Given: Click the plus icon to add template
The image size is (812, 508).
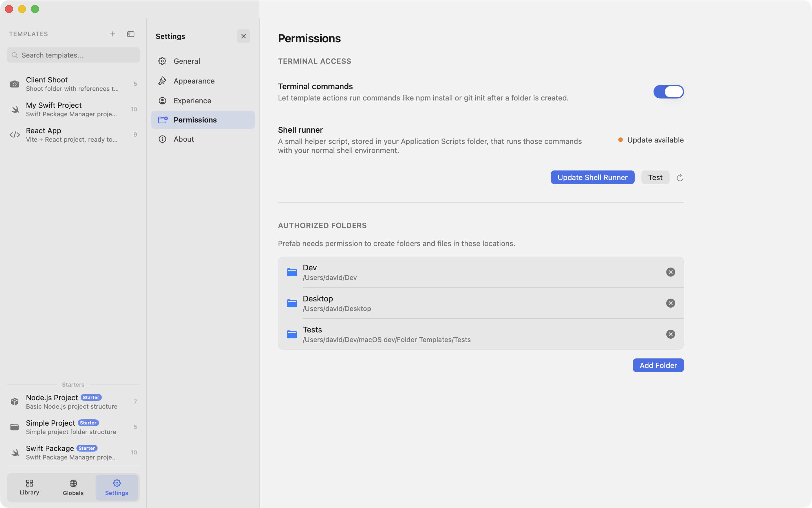Looking at the screenshot, I should [113, 34].
